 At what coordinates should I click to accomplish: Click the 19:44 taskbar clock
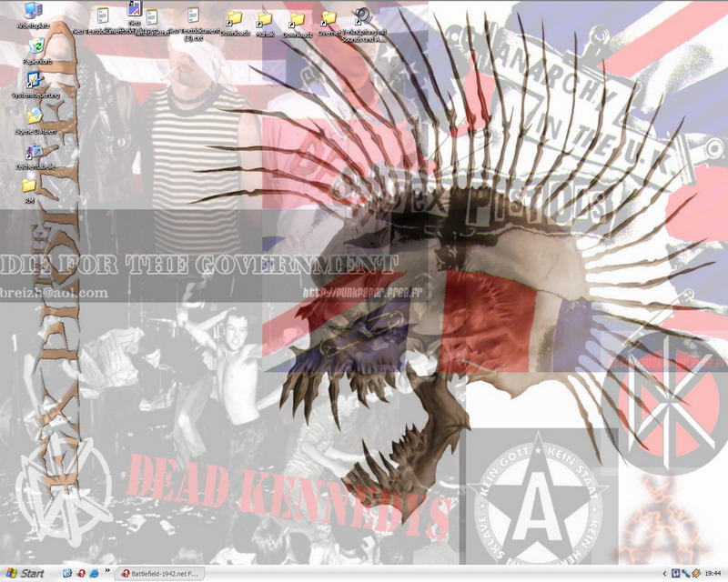pos(713,574)
